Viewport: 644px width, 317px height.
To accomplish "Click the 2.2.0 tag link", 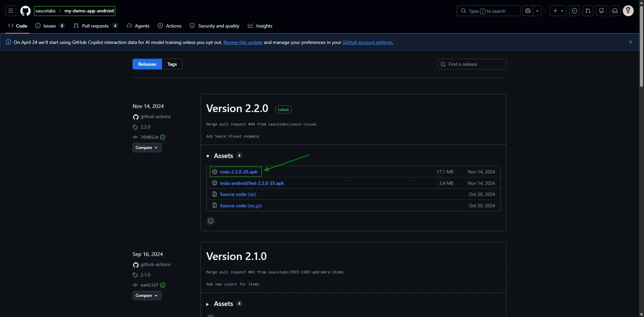I will tap(145, 127).
